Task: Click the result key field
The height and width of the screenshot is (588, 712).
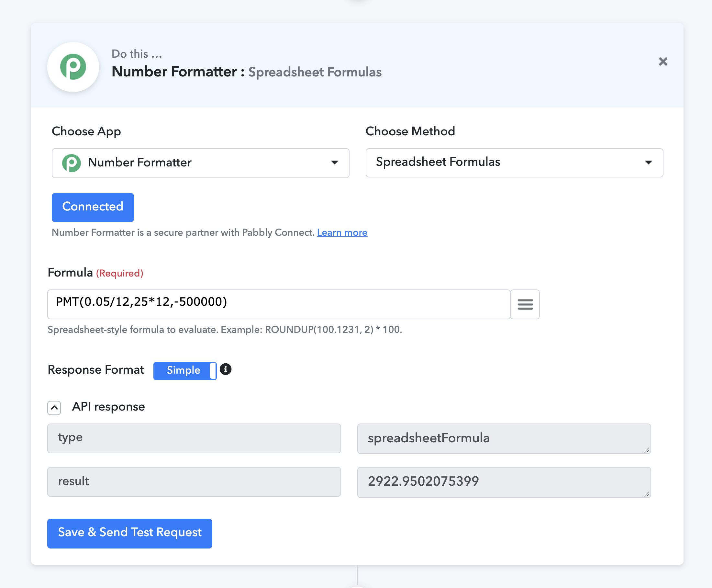Action: (194, 482)
